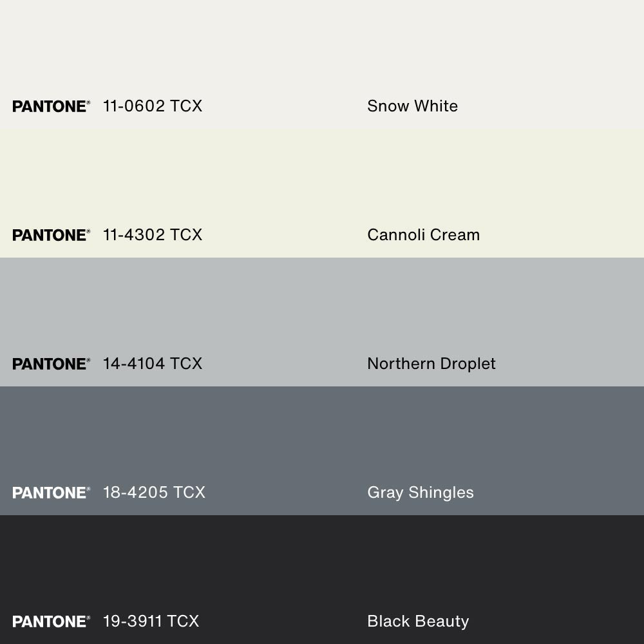Click the Black Beauty name label
The image size is (644, 644).
(x=417, y=621)
